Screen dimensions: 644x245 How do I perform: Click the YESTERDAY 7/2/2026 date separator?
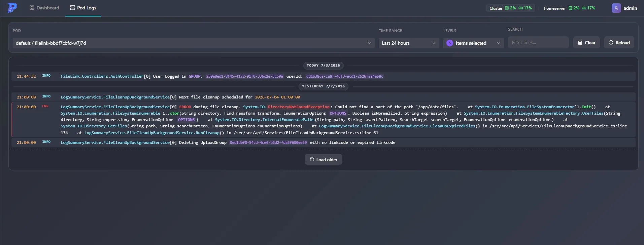pyautogui.click(x=323, y=86)
